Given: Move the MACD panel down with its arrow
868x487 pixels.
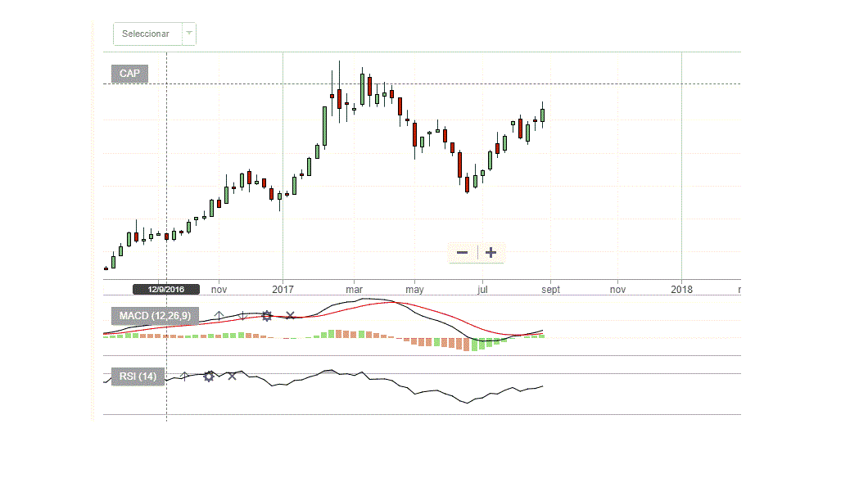Looking at the screenshot, I should coord(242,316).
